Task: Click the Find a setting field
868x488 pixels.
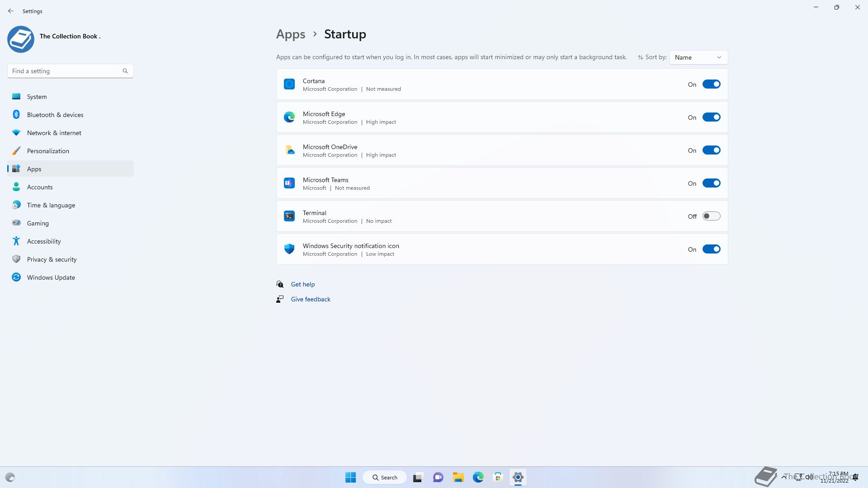Action: (70, 71)
